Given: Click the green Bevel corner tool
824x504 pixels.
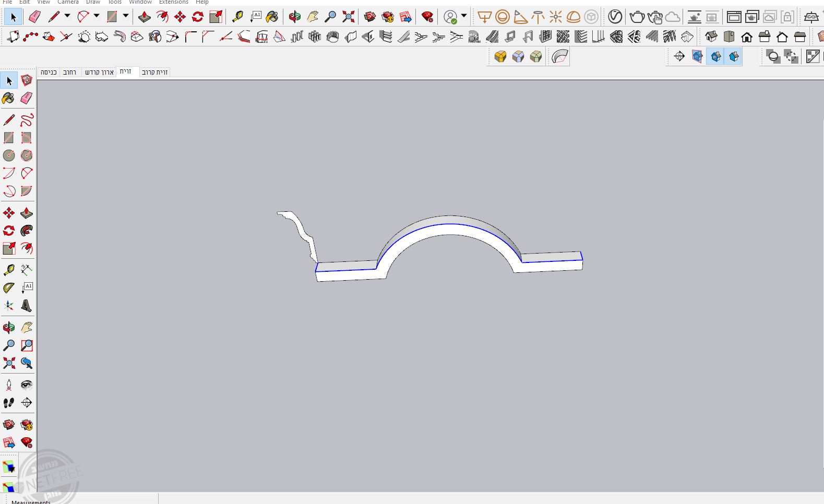Looking at the screenshot, I should click(536, 56).
